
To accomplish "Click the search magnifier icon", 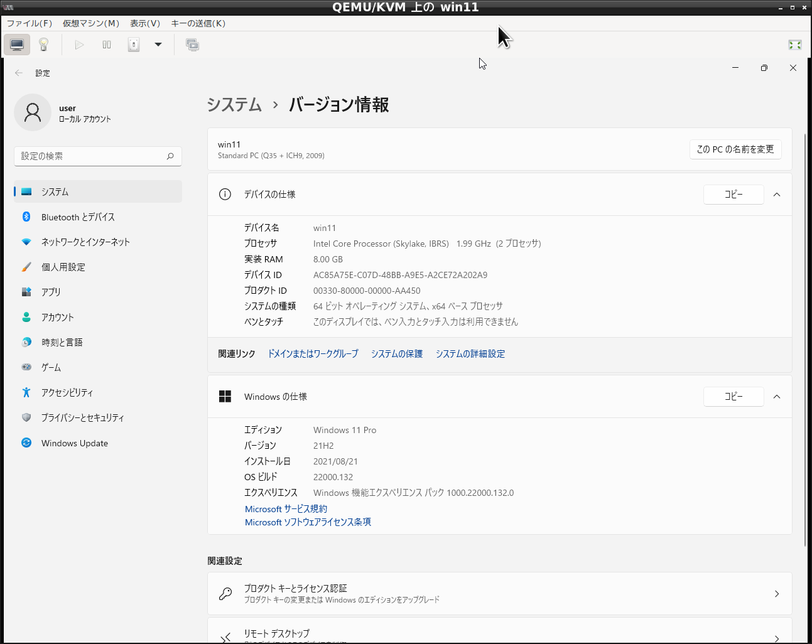I will coord(170,156).
